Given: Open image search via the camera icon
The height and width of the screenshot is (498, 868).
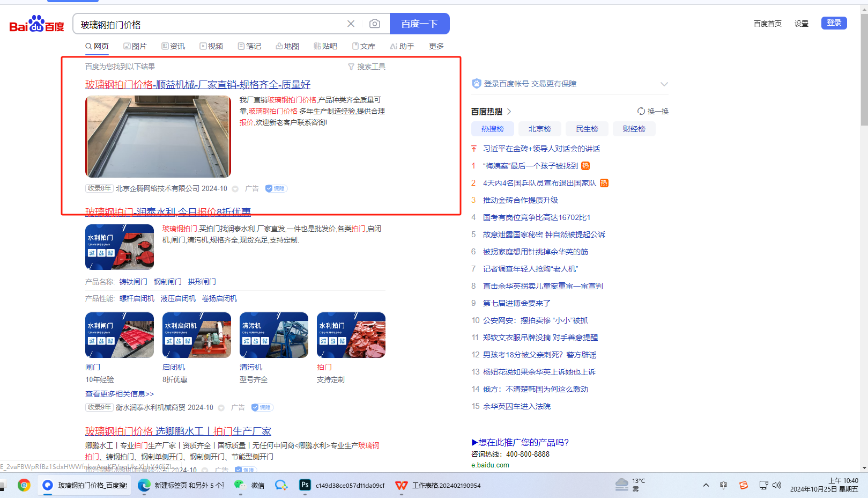Looking at the screenshot, I should point(375,24).
